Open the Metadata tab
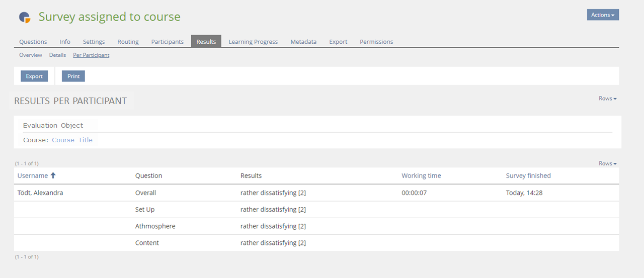 click(303, 42)
